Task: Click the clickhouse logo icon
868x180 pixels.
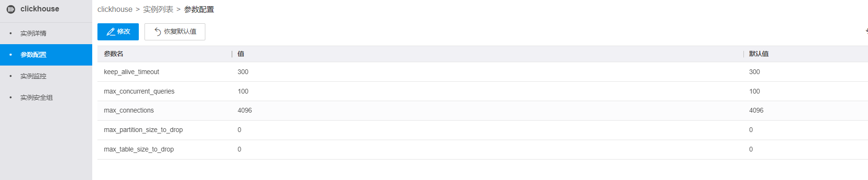Action: click(10, 9)
